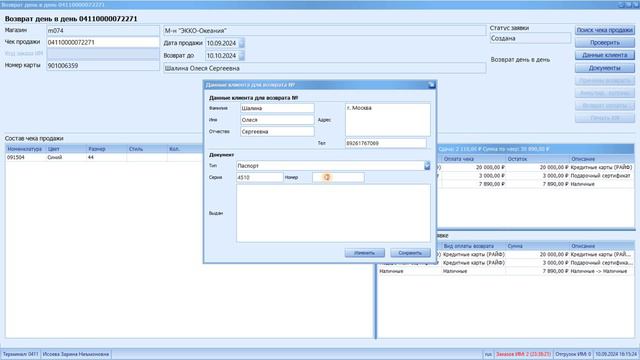Viewport: 640px width, 360px height.
Task: Click the Проверить button
Action: click(x=604, y=43)
